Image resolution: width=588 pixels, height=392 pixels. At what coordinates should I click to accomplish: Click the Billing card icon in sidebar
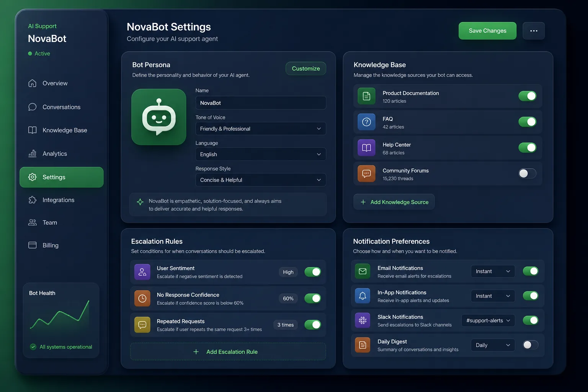pos(33,245)
